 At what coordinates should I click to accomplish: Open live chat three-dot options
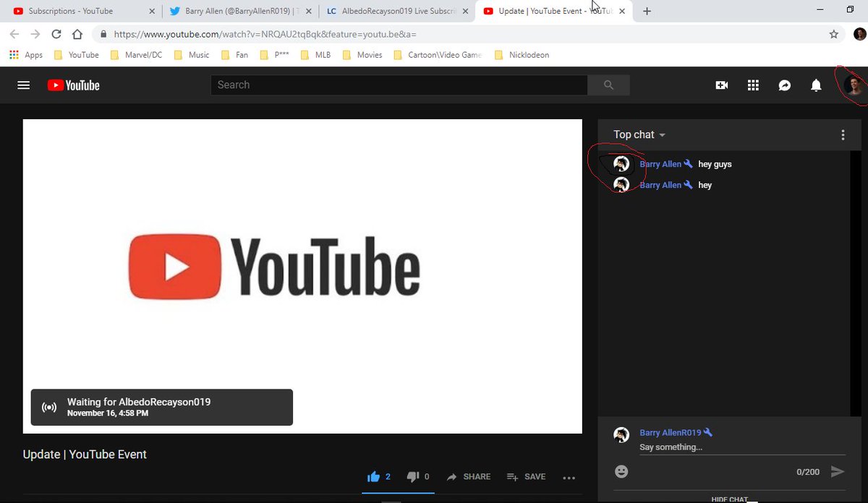point(843,135)
